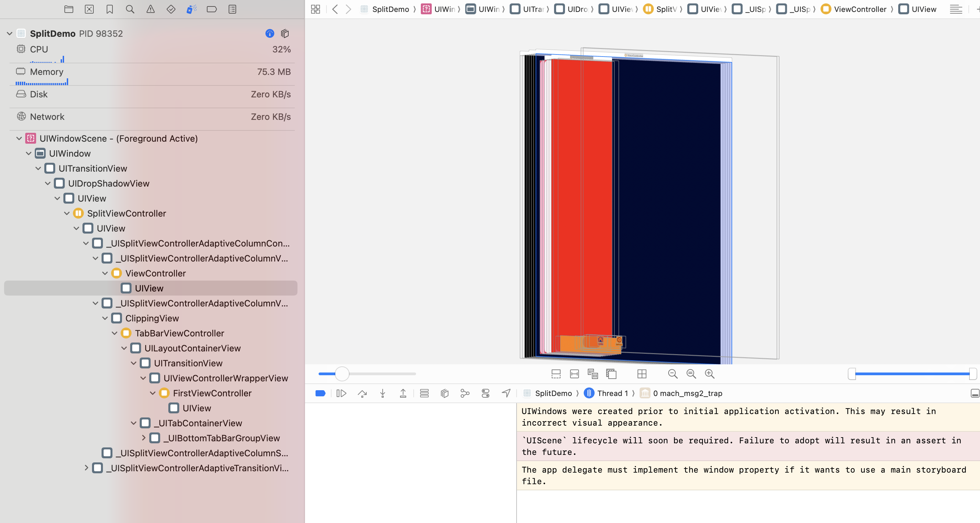Open the Project navigator folder icon

[x=69, y=9]
